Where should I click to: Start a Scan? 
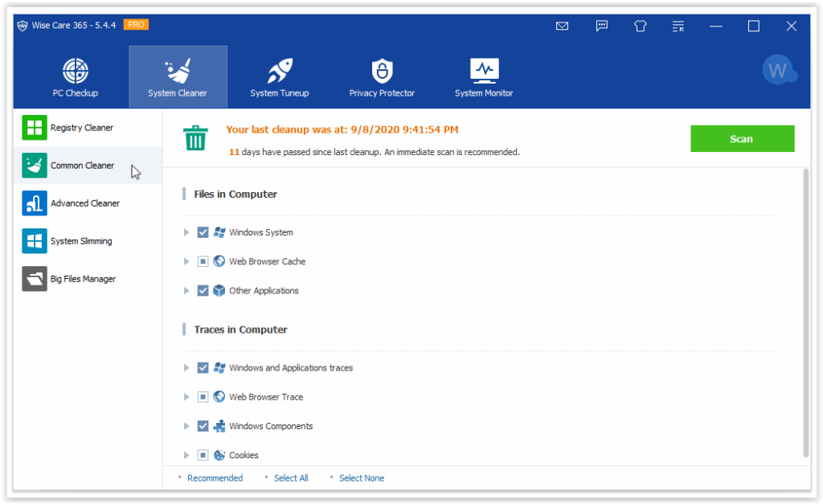[x=742, y=138]
